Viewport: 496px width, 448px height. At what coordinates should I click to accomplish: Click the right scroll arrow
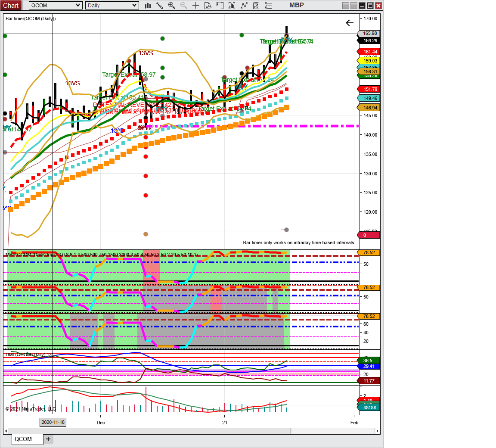pos(377,431)
